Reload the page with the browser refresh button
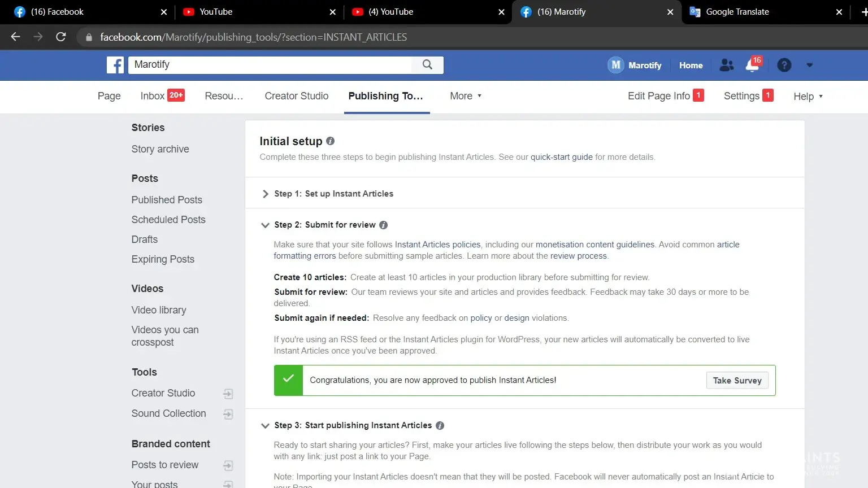Viewport: 868px width, 488px height. [61, 37]
